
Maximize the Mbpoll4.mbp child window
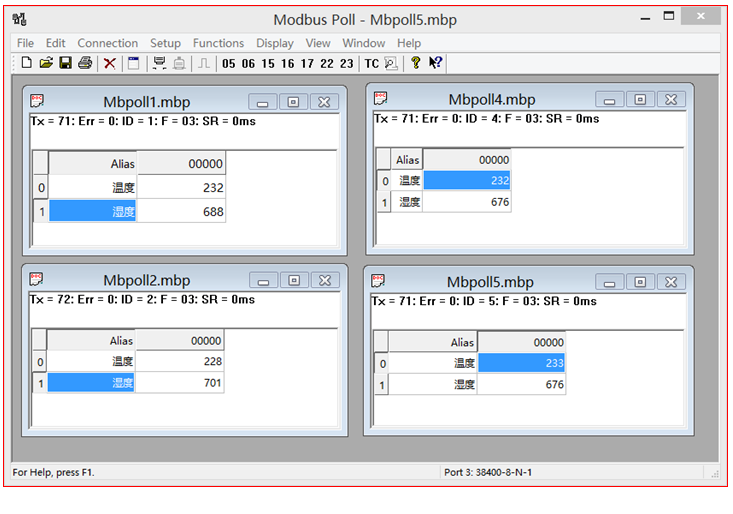point(640,100)
